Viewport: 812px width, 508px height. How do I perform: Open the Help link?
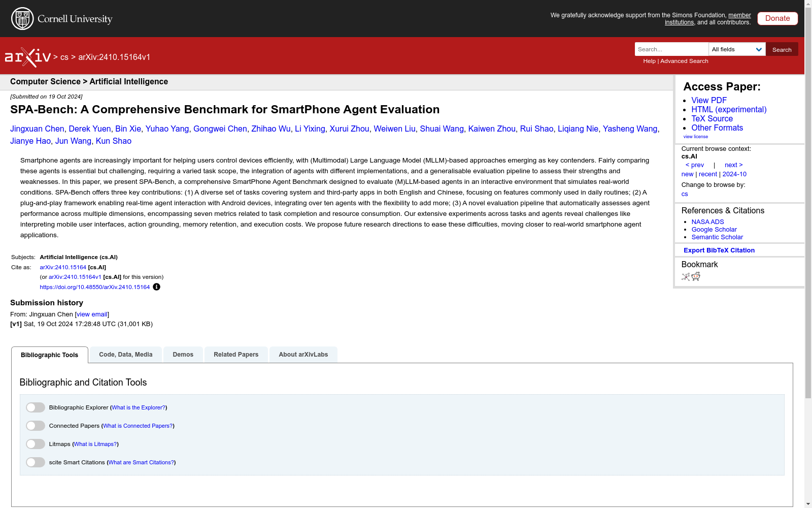(x=650, y=61)
